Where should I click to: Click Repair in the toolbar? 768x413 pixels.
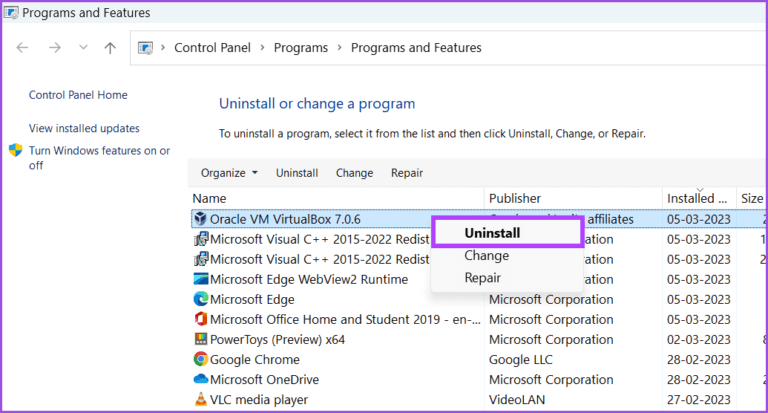[407, 173]
